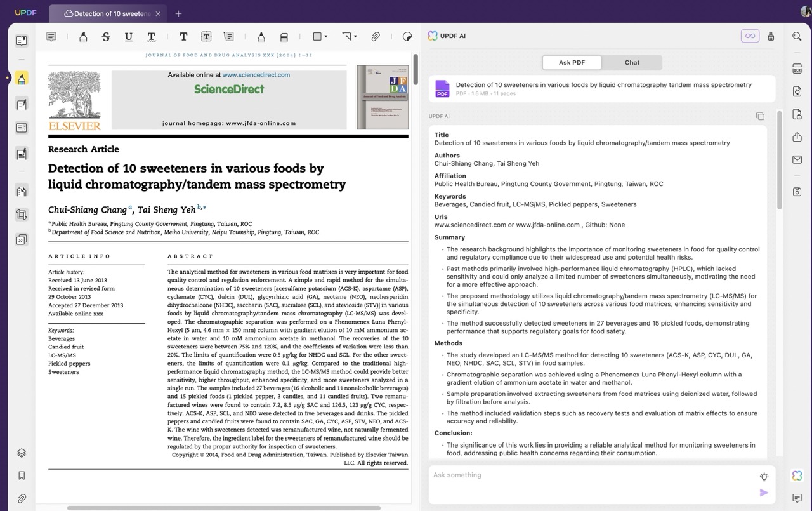Open the Bookmarks panel

tap(22, 475)
